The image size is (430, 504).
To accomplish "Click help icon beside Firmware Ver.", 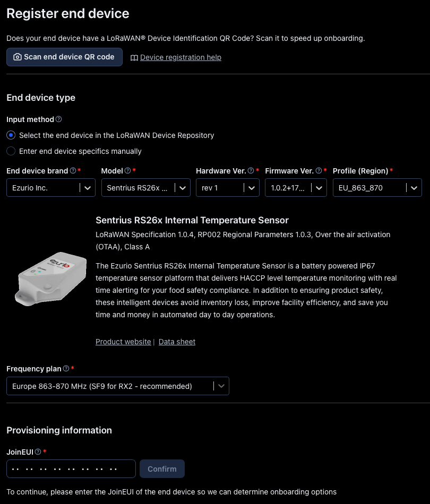I will tap(319, 171).
